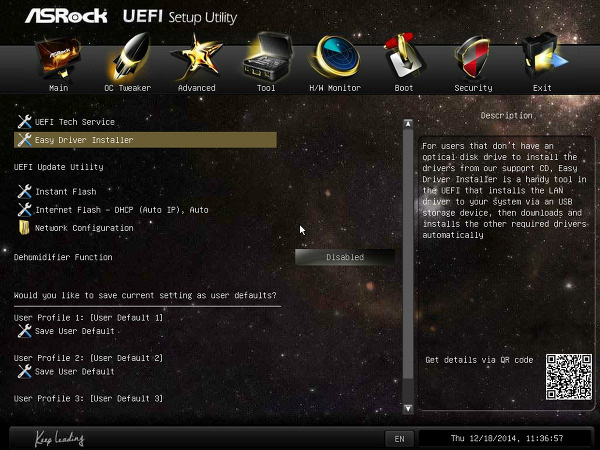
Task: Click the QR code image
Action: [569, 377]
